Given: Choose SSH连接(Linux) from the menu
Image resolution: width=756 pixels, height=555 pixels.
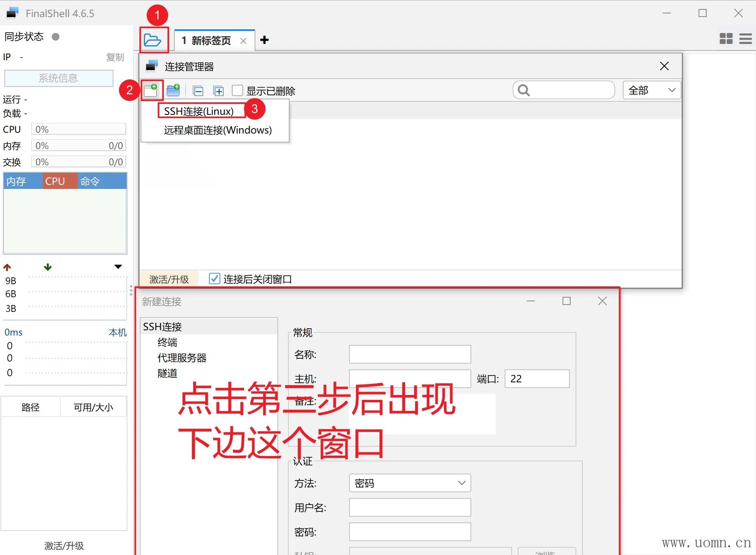Looking at the screenshot, I should (x=199, y=111).
